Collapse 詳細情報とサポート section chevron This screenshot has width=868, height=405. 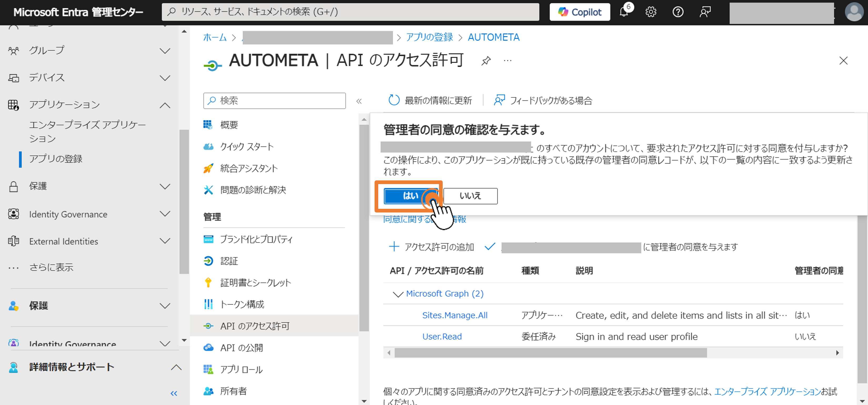176,367
